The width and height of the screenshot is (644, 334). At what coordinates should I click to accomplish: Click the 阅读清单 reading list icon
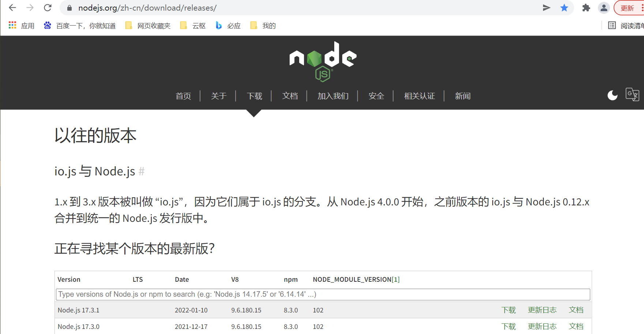pos(612,25)
